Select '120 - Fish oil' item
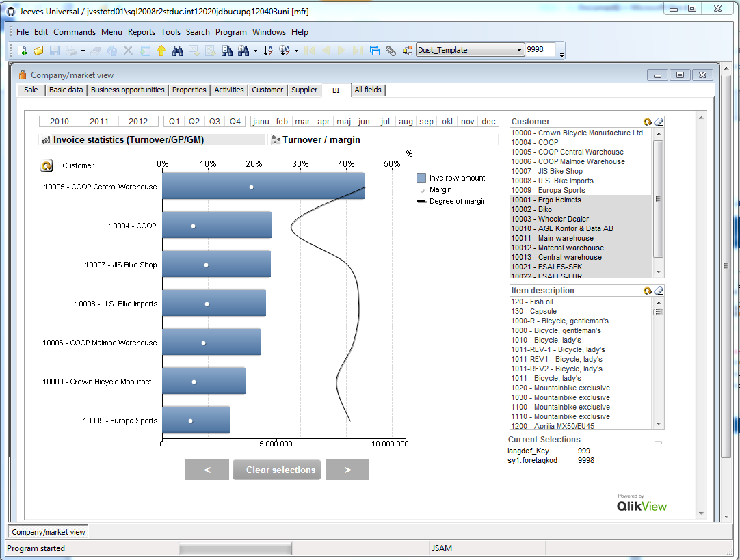This screenshot has width=740, height=560. (581, 302)
